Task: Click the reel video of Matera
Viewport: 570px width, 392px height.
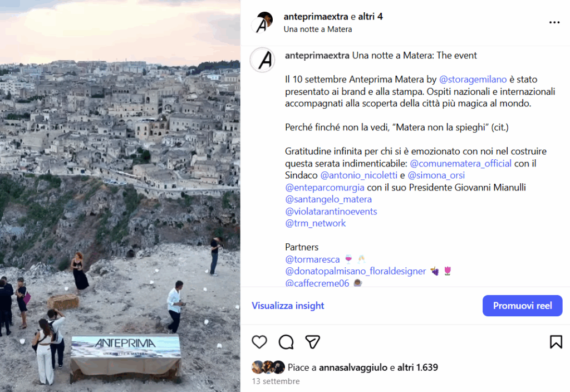Action: (x=120, y=196)
